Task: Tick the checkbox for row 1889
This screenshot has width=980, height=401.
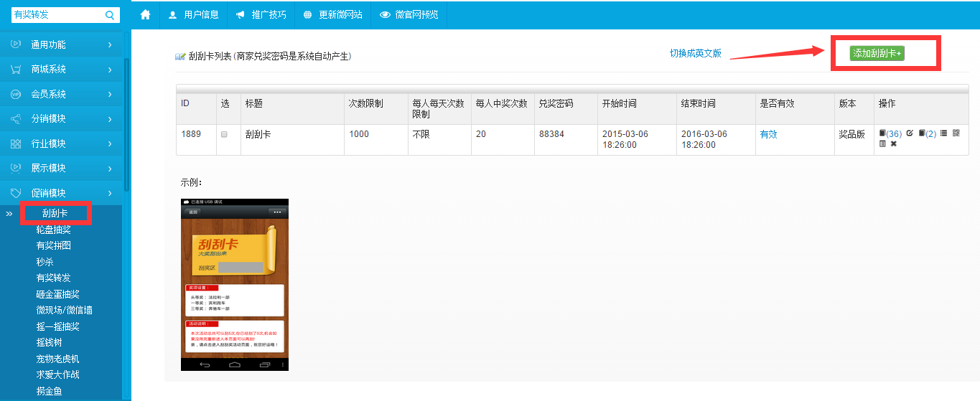Action: click(224, 134)
